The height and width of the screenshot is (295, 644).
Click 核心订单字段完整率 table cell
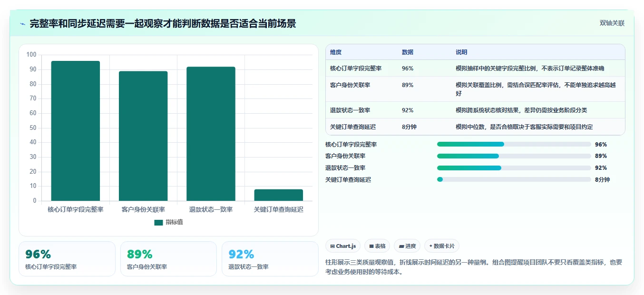pos(356,69)
